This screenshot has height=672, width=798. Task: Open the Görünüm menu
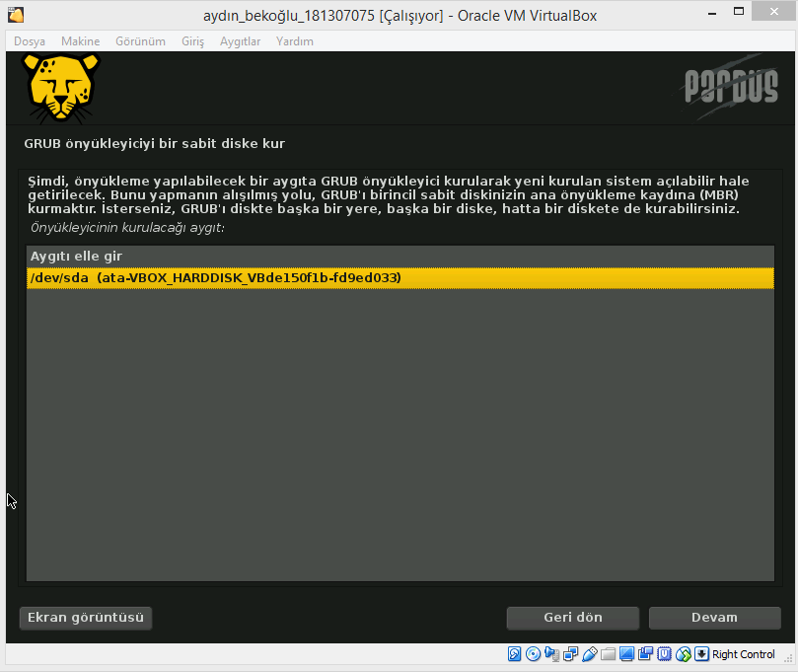(x=140, y=41)
